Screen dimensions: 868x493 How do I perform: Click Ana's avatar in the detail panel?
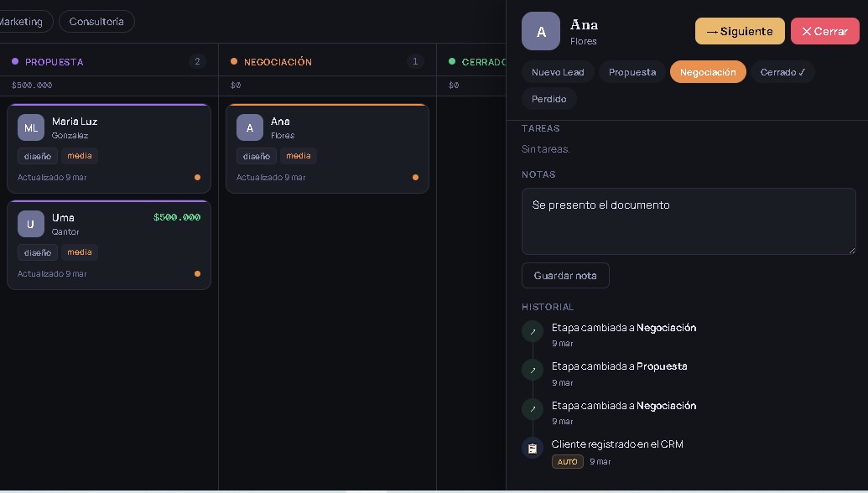(x=540, y=31)
